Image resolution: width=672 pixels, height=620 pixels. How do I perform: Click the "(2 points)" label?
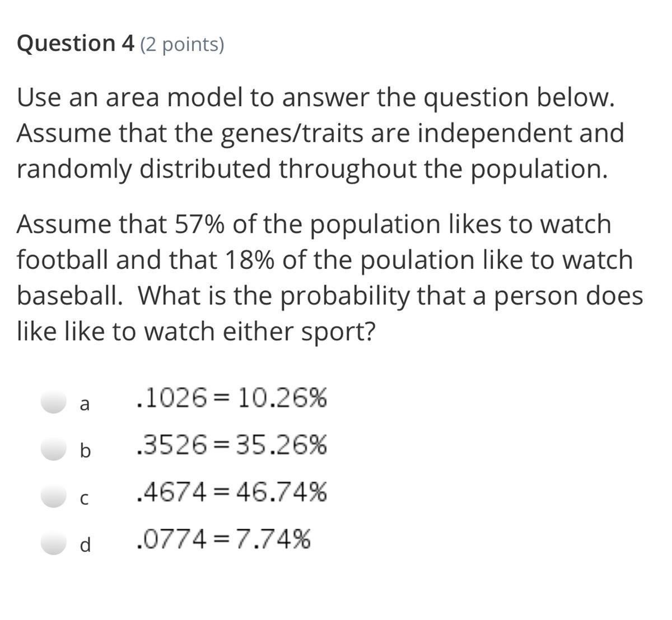coord(182,44)
